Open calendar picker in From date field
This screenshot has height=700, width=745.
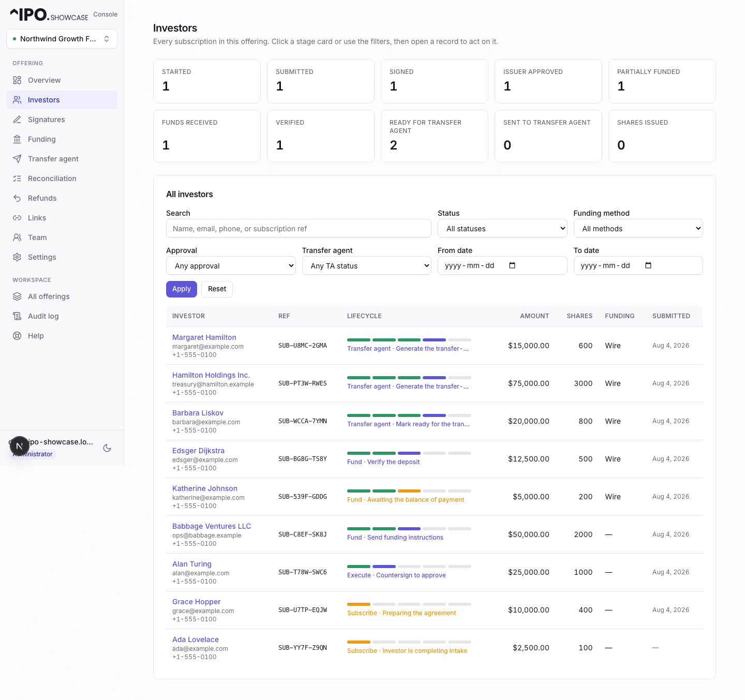click(x=512, y=265)
